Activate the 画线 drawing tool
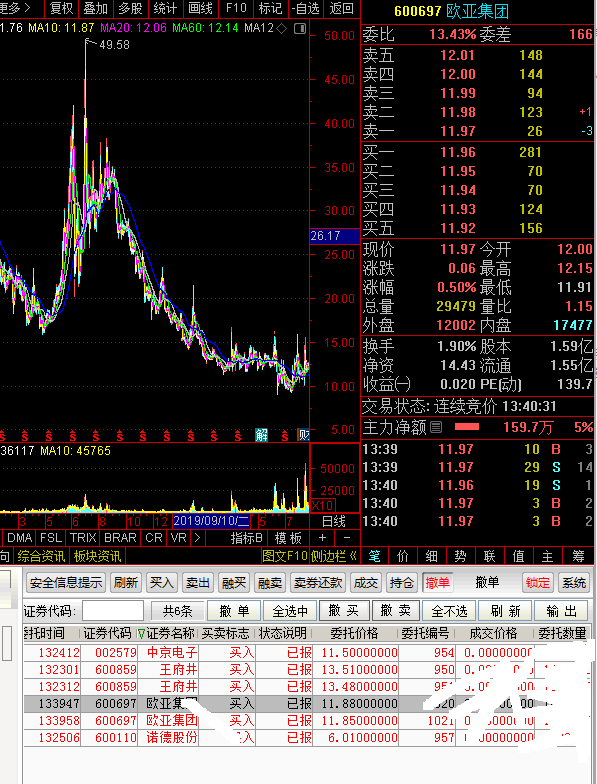Viewport: 597px width, 784px height. pos(200,8)
